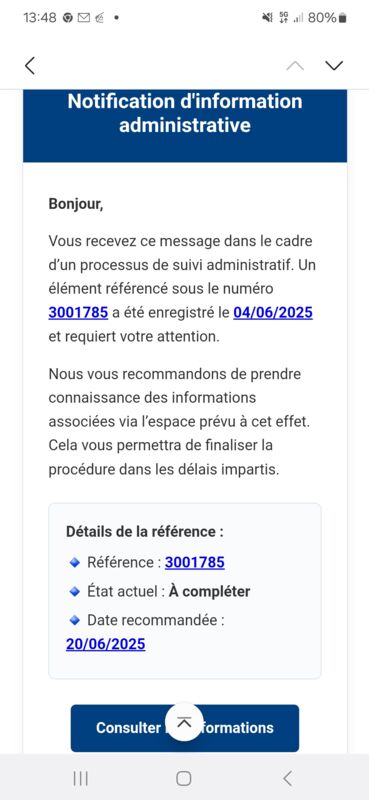Tap the blue diamond beside État actuel
The image size is (369, 800).
tap(75, 592)
